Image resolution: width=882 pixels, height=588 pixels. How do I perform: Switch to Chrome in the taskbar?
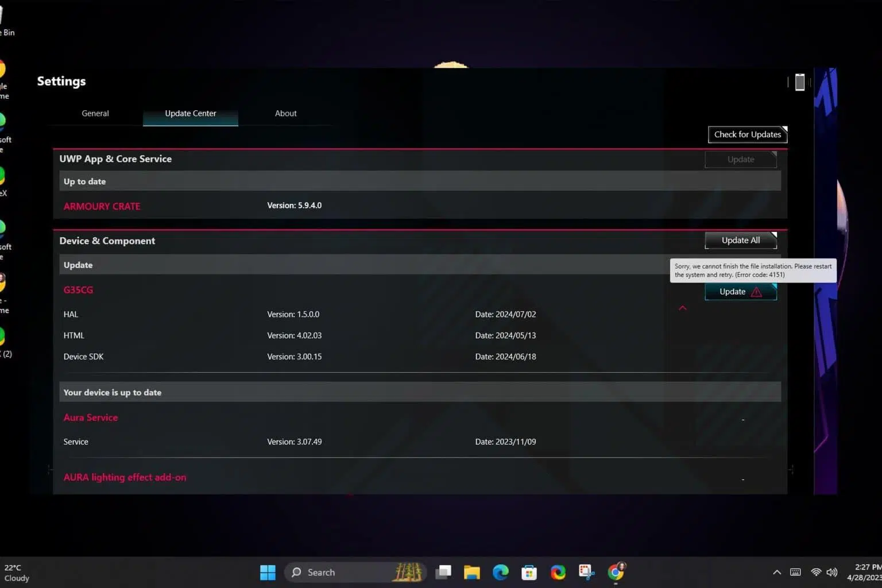click(x=616, y=572)
